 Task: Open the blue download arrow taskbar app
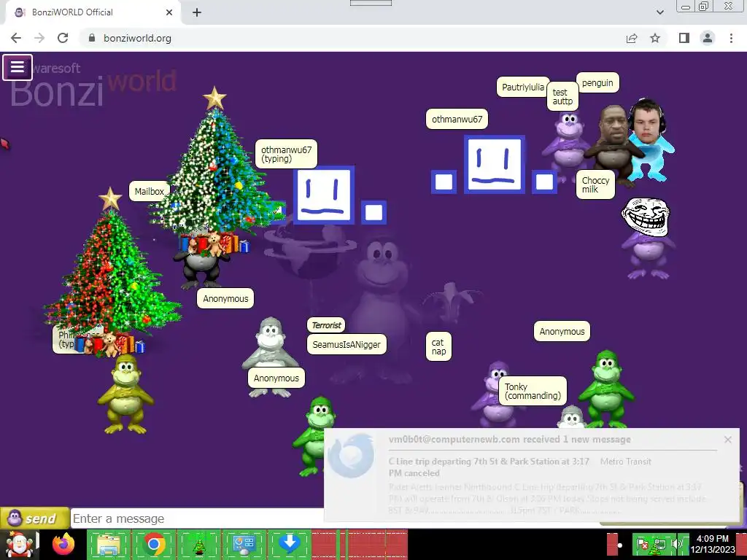tap(289, 544)
